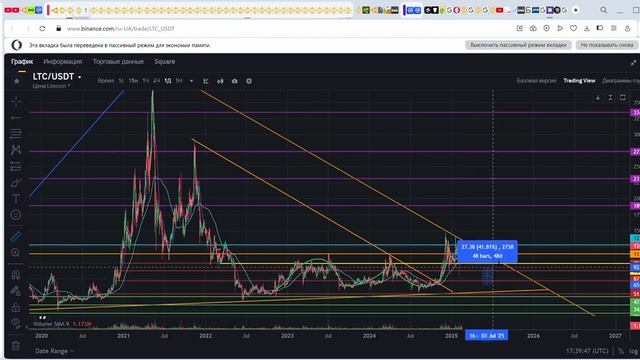Maximize chart pane with square icon
Image resolution: width=640 pixels, height=360 pixels.
tap(622, 98)
